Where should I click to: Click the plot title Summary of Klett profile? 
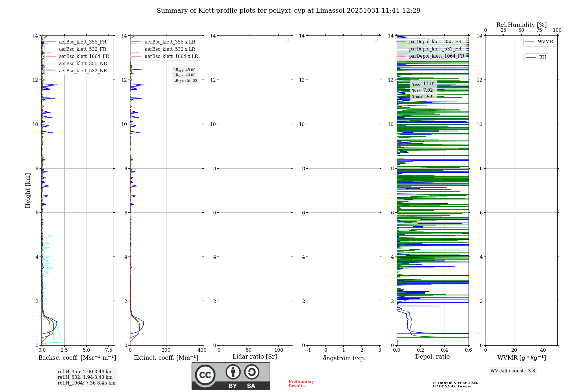coord(288,11)
